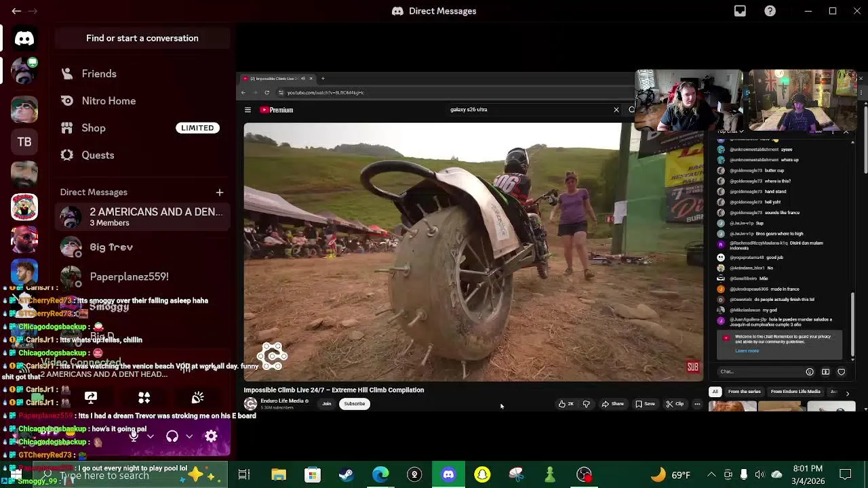The height and width of the screenshot is (488, 868).
Task: Open the Big Trev direct message
Action: pyautogui.click(x=142, y=247)
